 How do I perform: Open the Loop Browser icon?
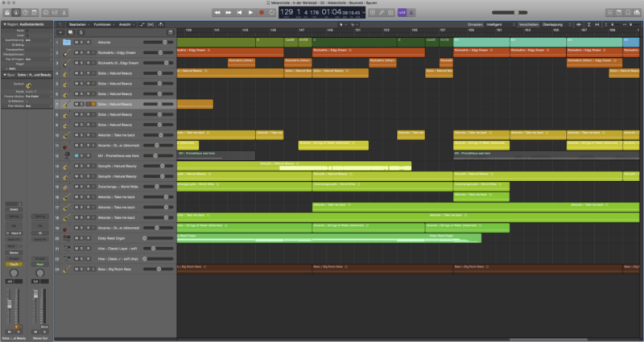click(628, 13)
